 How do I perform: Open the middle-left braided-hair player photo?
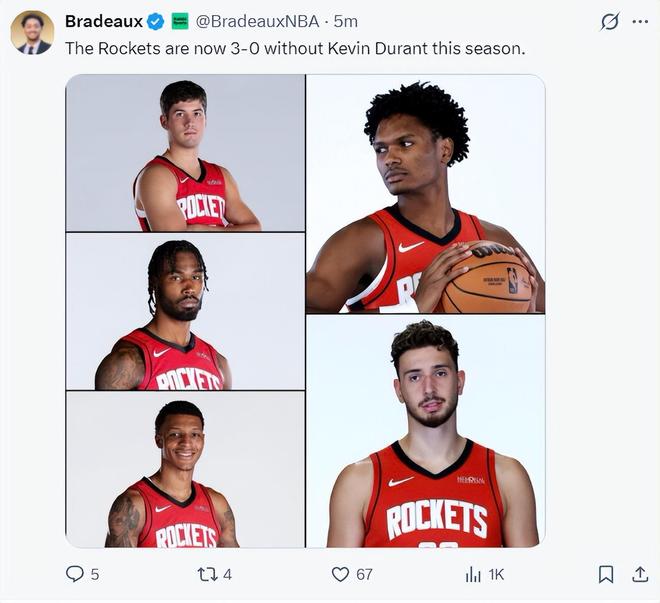tap(185, 311)
